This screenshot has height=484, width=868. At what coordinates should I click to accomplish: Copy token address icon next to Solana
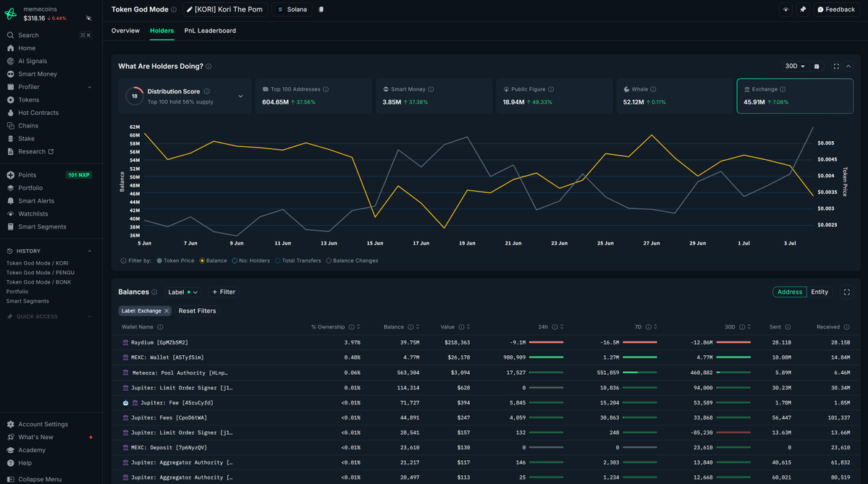click(321, 9)
